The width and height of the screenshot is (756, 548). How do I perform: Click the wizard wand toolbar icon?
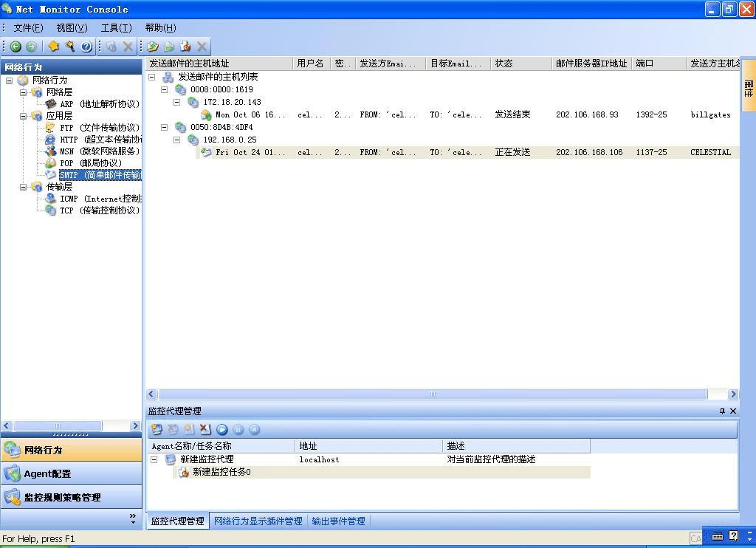coord(70,47)
